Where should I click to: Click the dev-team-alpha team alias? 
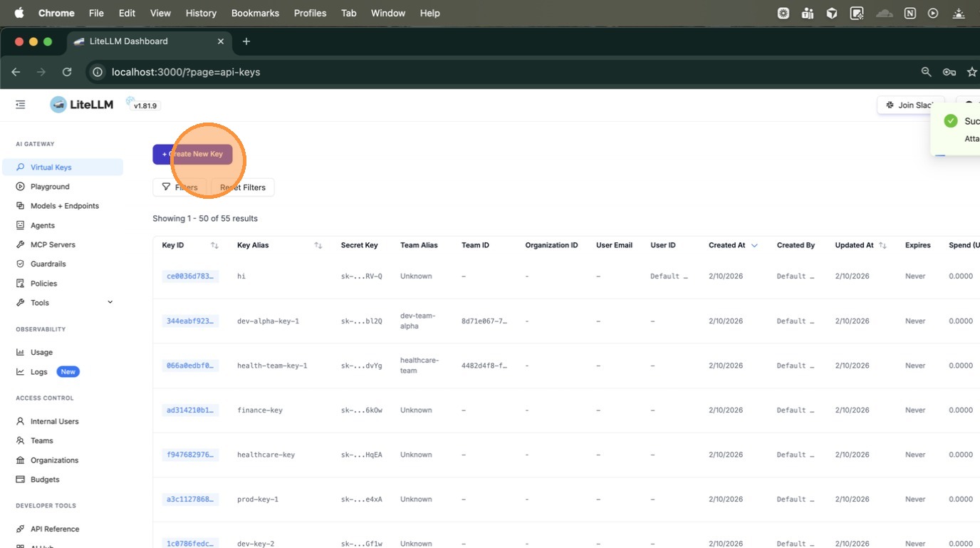tap(418, 321)
